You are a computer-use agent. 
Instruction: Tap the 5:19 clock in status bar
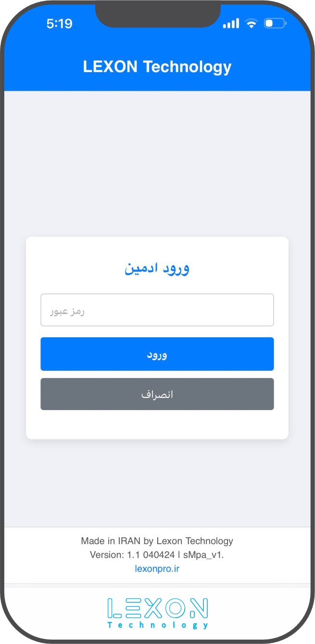click(60, 24)
